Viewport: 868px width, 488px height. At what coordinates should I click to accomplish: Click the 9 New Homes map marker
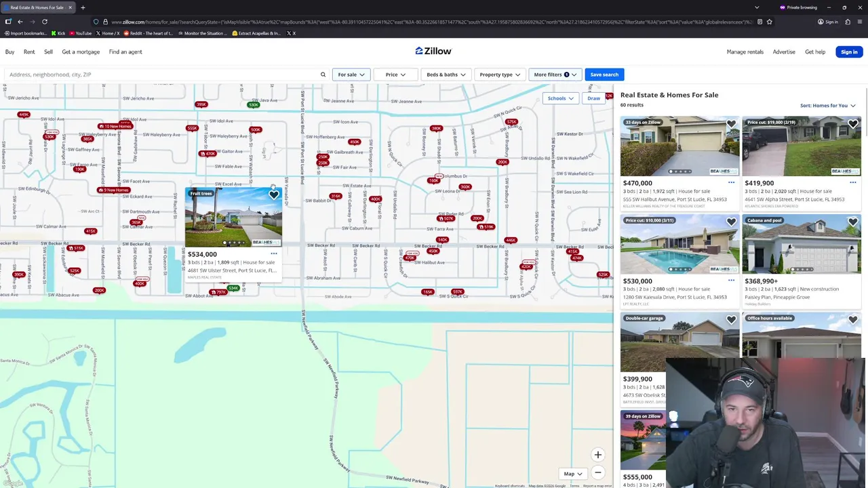(x=113, y=190)
